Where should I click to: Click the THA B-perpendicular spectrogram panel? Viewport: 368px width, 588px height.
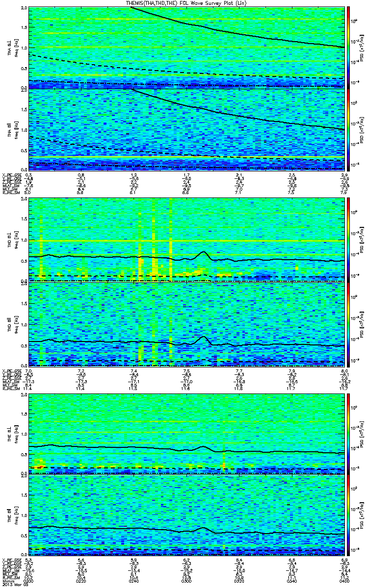186,47
